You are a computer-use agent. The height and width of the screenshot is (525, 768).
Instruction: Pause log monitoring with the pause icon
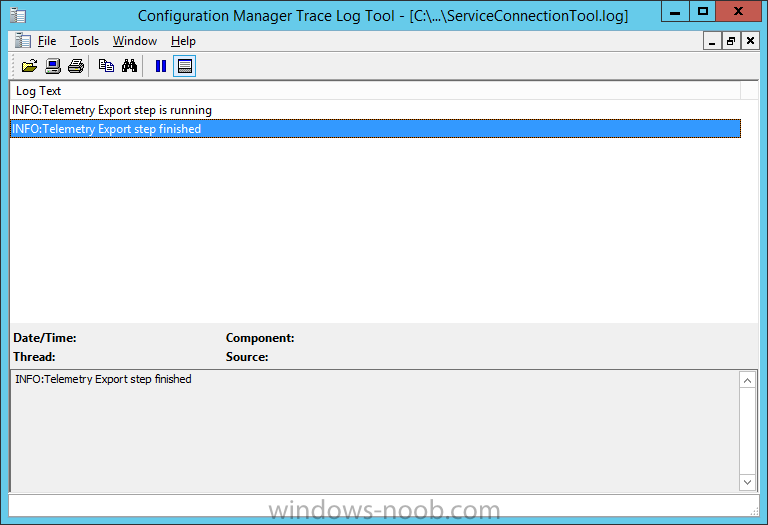(x=161, y=66)
